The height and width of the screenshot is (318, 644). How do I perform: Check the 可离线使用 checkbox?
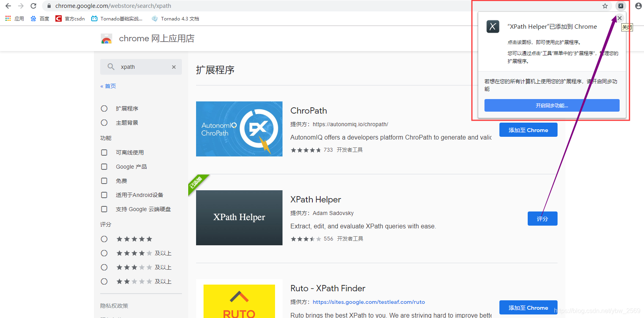(104, 153)
